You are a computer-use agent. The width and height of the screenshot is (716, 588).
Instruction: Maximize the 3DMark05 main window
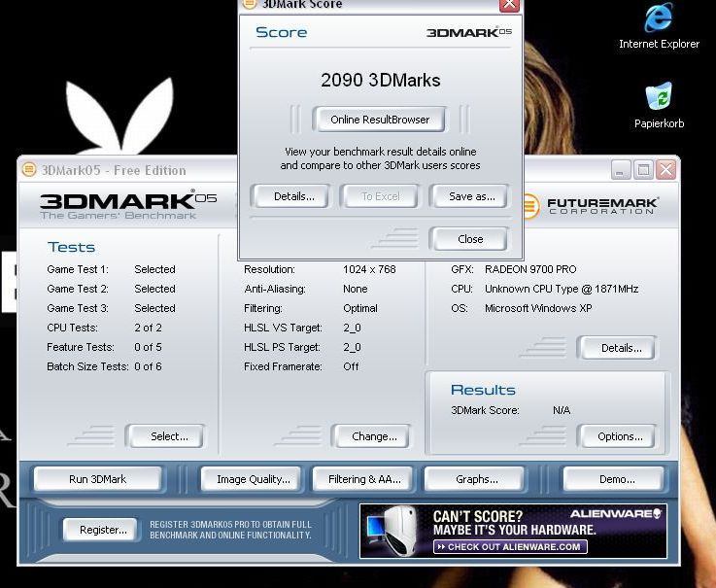643,170
